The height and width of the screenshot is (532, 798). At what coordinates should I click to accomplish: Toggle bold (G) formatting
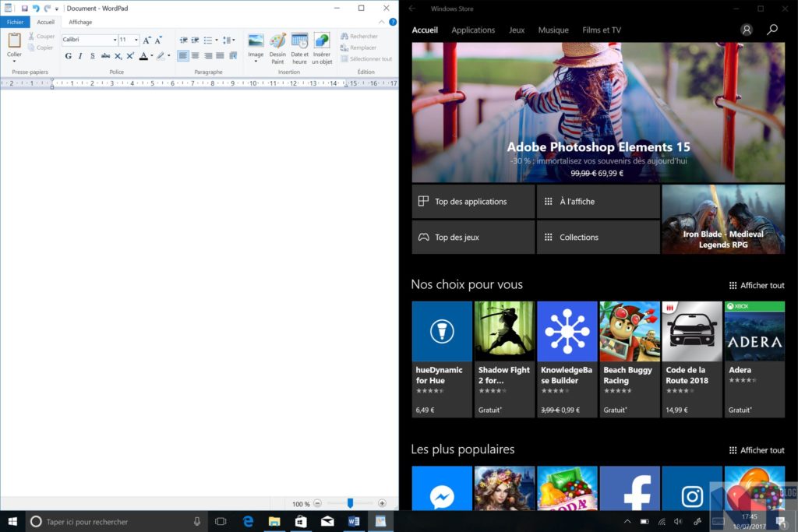point(69,56)
